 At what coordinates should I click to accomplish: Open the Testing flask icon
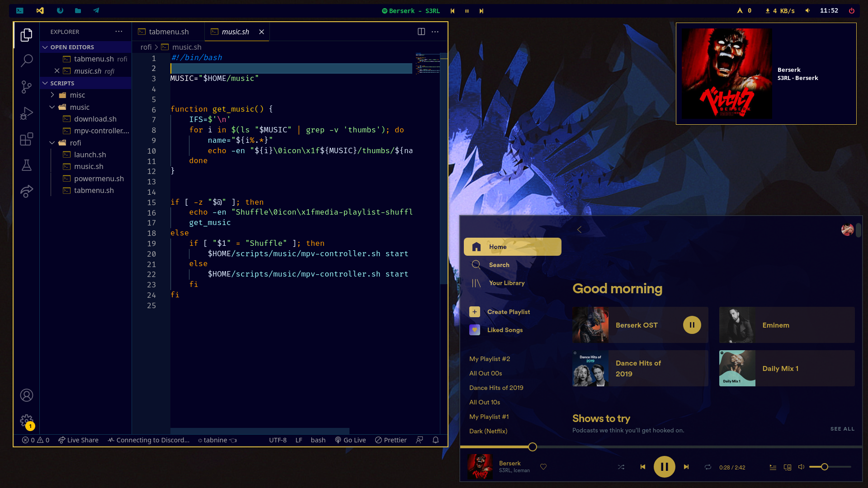point(27,165)
